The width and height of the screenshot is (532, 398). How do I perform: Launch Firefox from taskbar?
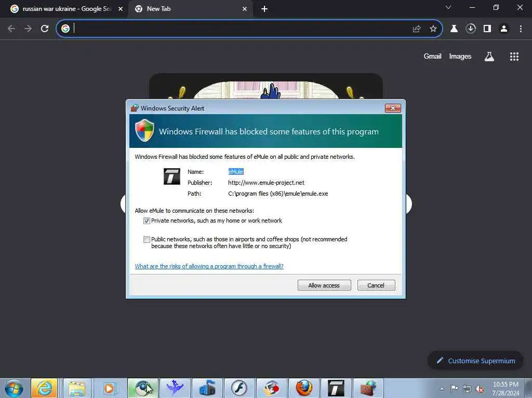point(303,388)
